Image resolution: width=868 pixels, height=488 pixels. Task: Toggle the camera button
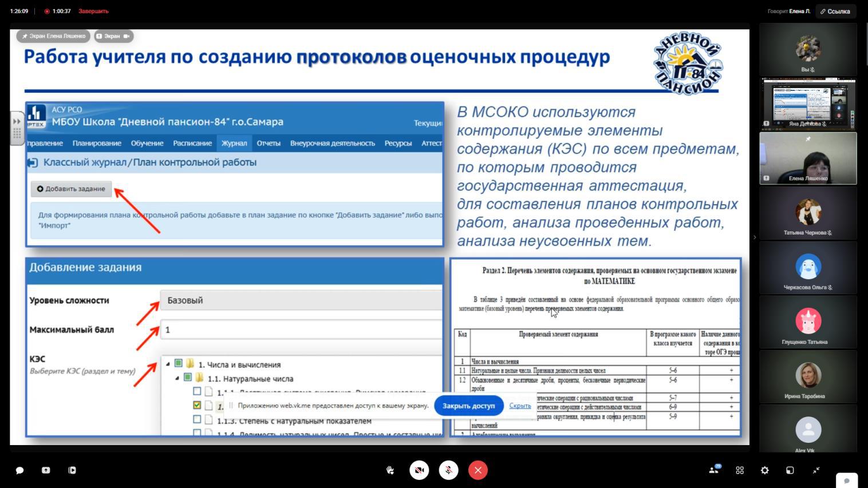click(x=419, y=470)
